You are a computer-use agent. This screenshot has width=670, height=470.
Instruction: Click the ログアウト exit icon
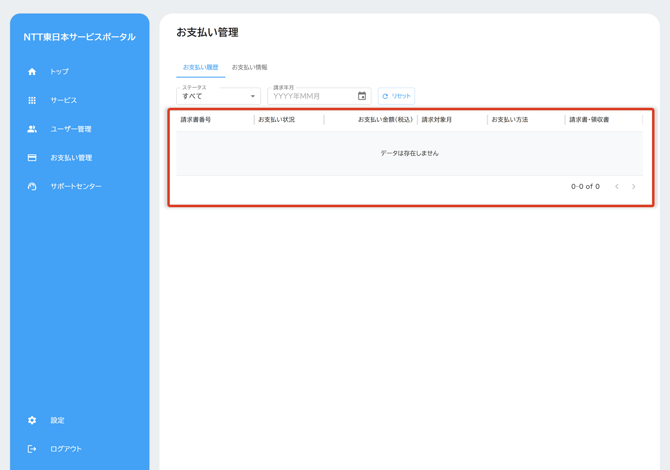pyautogui.click(x=32, y=449)
